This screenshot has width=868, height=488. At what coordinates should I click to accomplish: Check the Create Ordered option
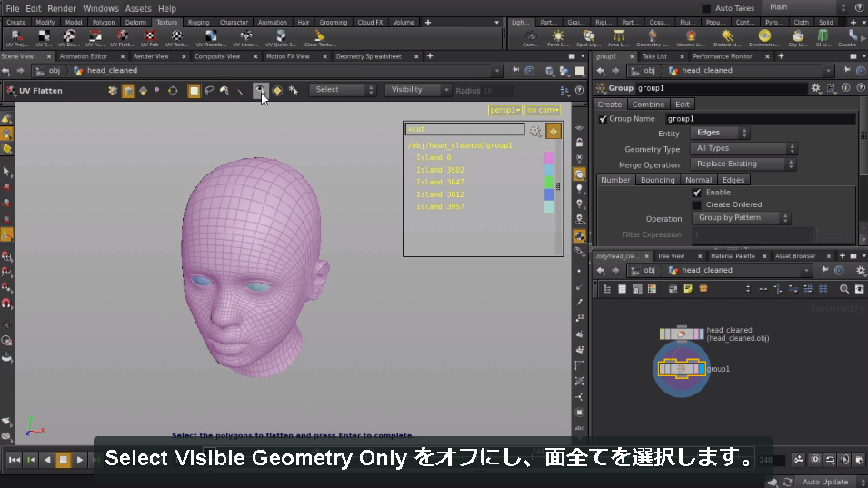click(x=697, y=204)
